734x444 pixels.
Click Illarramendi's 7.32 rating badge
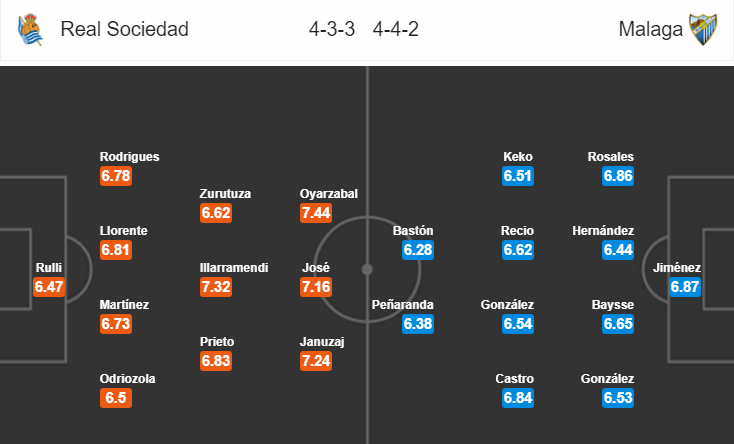[x=216, y=287]
